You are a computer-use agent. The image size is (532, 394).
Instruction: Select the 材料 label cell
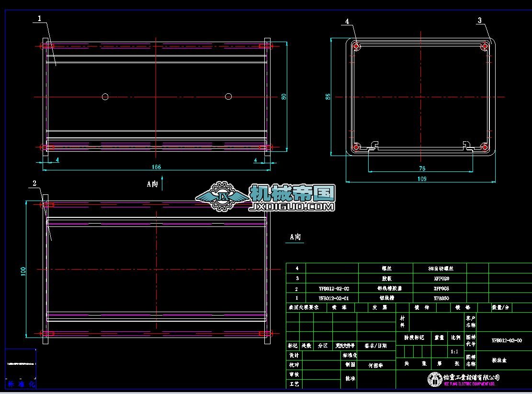point(402,321)
